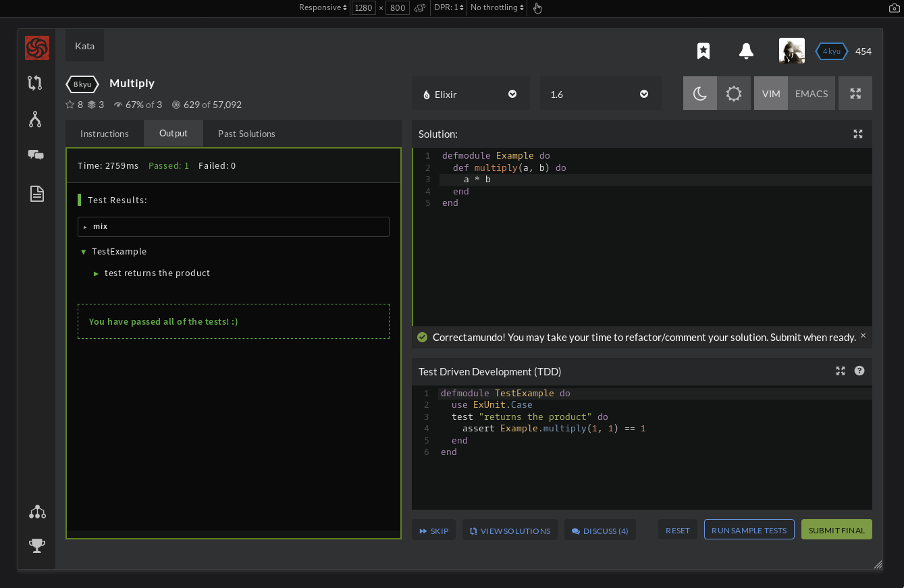Click the profile avatar in the header
Image resolution: width=904 pixels, height=588 pixels.
(x=791, y=51)
